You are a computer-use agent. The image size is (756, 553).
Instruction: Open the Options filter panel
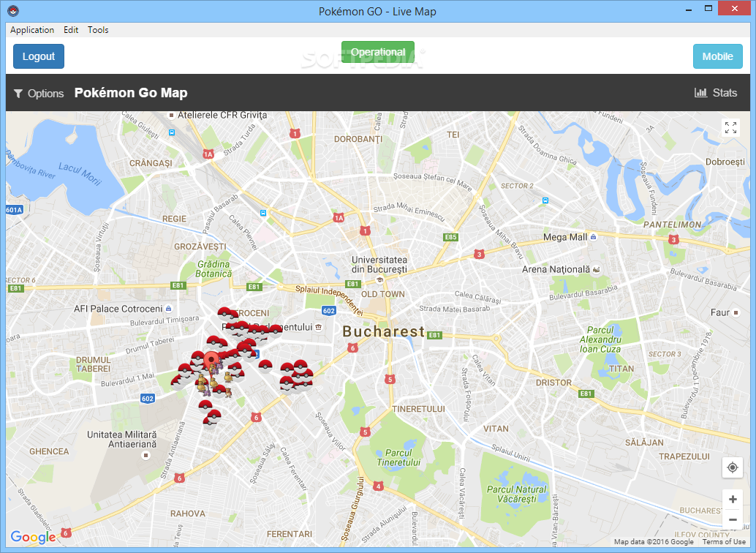39,94
